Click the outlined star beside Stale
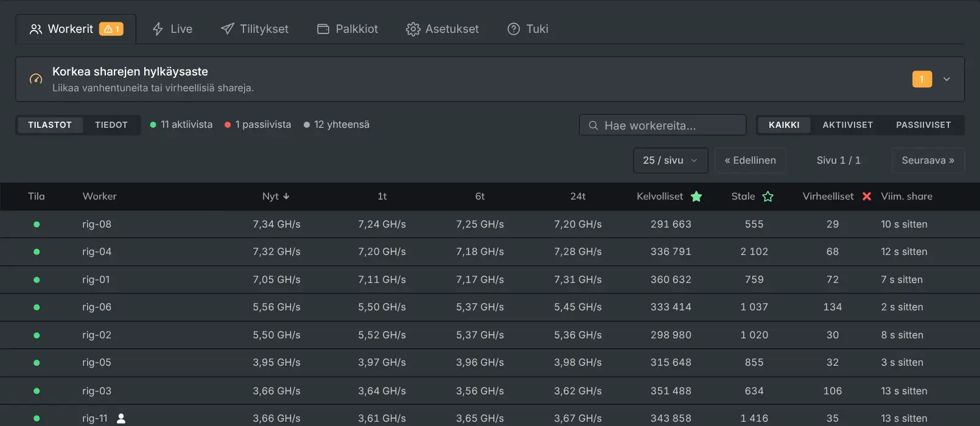 click(768, 196)
